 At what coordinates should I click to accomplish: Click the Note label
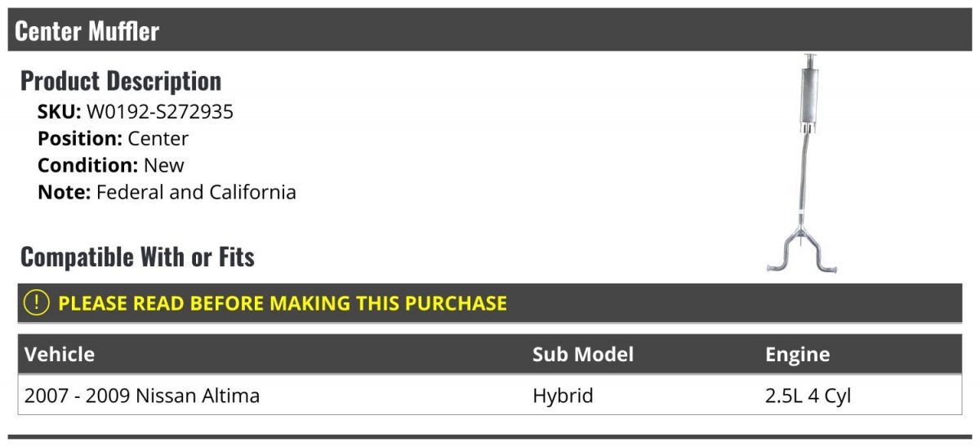(x=65, y=192)
